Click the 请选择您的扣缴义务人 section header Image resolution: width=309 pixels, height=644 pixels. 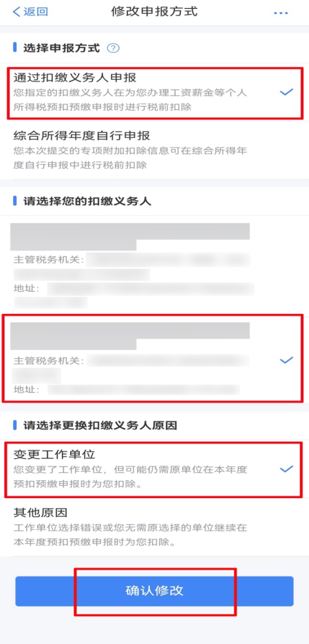tap(88, 201)
